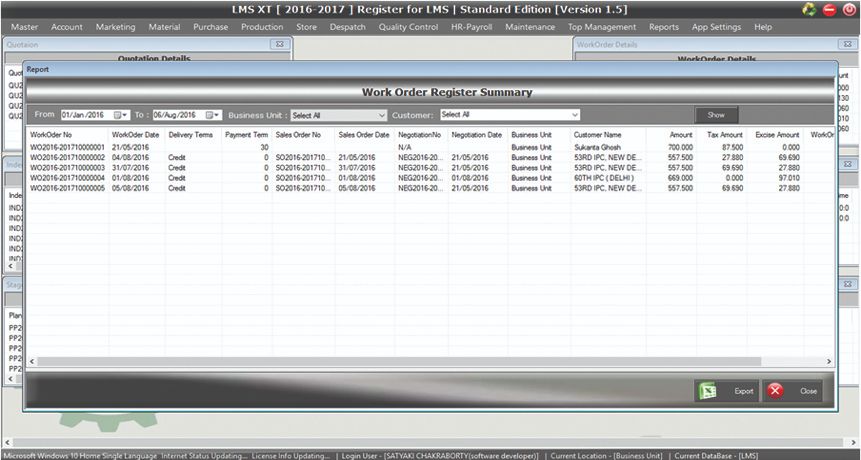Open the Marketing menu
861x460 pixels.
tap(115, 27)
